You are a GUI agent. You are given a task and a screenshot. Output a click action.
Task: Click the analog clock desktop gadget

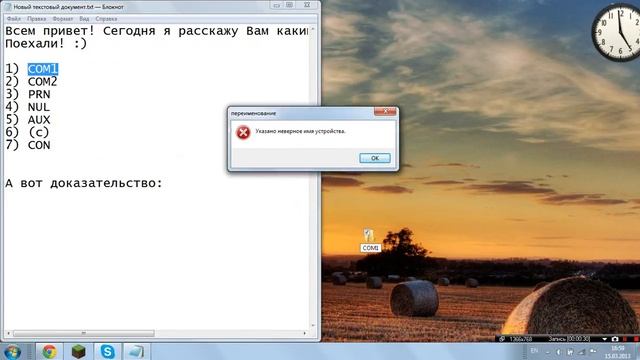tap(619, 33)
